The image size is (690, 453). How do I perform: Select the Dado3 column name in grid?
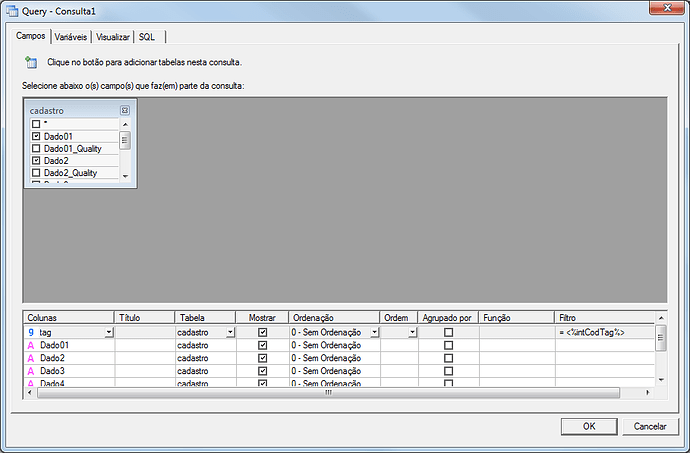(52, 371)
